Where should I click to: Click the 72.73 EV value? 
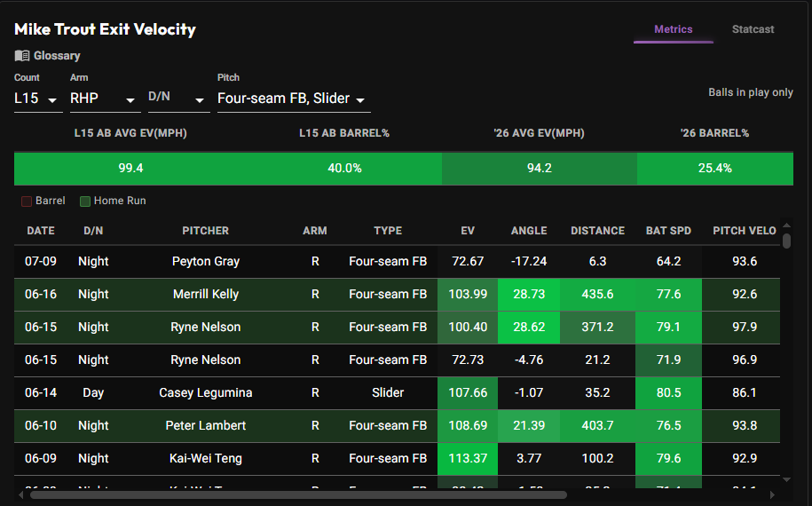[x=468, y=360]
